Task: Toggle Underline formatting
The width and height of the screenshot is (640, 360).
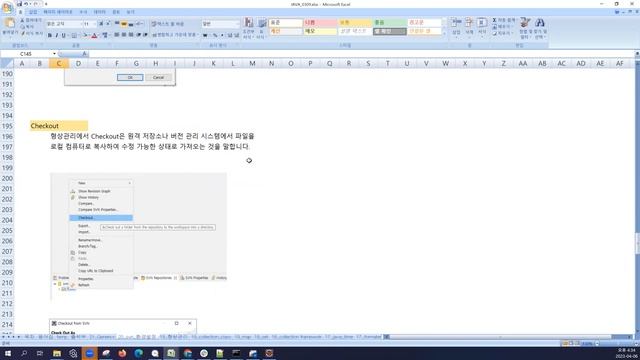Action: (63, 35)
